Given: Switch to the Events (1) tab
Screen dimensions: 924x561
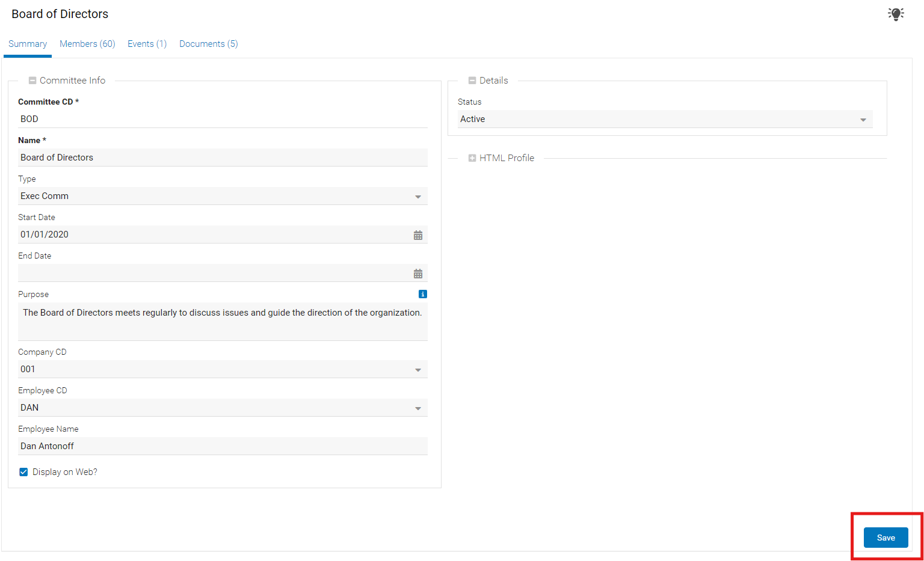Looking at the screenshot, I should coord(147,44).
